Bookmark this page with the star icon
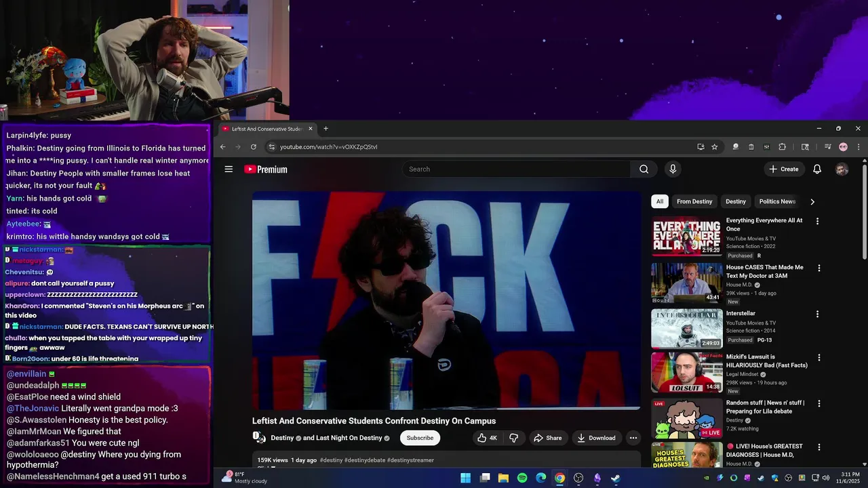Image resolution: width=868 pixels, height=488 pixels. coord(714,146)
